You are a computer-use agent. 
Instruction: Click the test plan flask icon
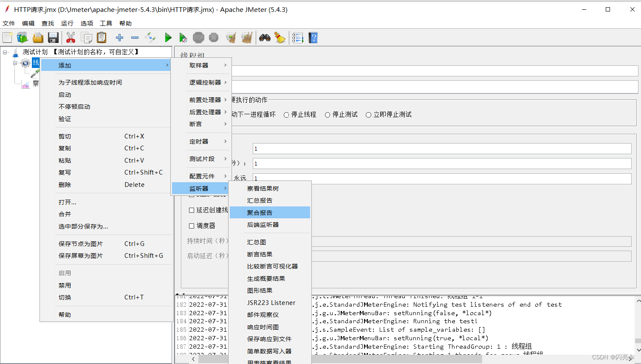coord(16,52)
